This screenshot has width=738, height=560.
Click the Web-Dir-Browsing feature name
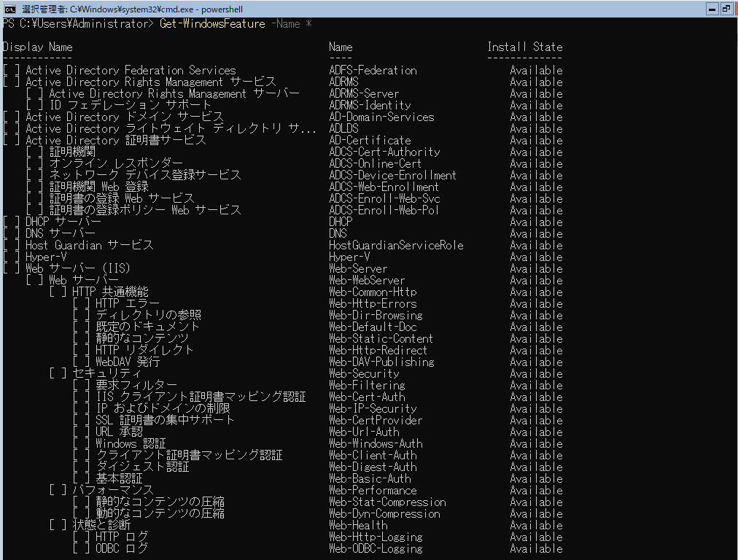tap(376, 315)
